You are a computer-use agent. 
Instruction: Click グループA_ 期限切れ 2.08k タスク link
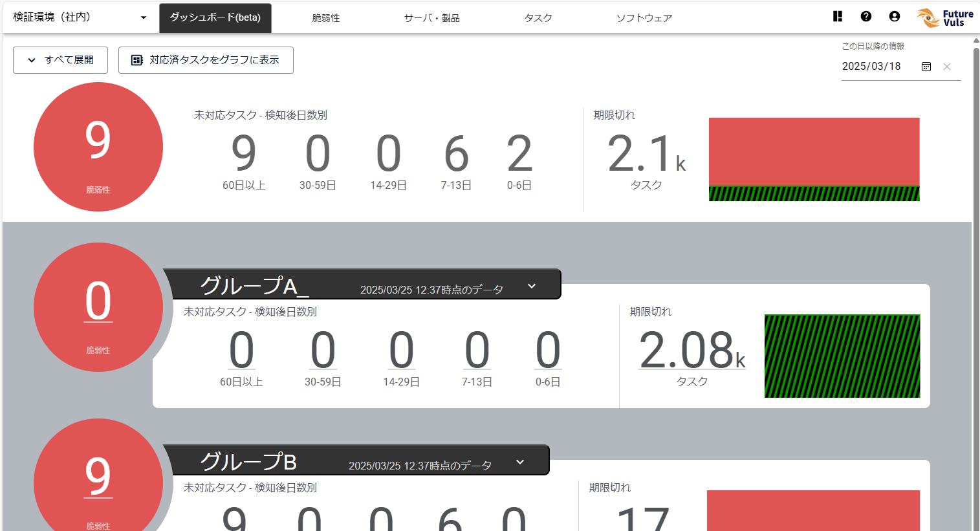pos(692,350)
